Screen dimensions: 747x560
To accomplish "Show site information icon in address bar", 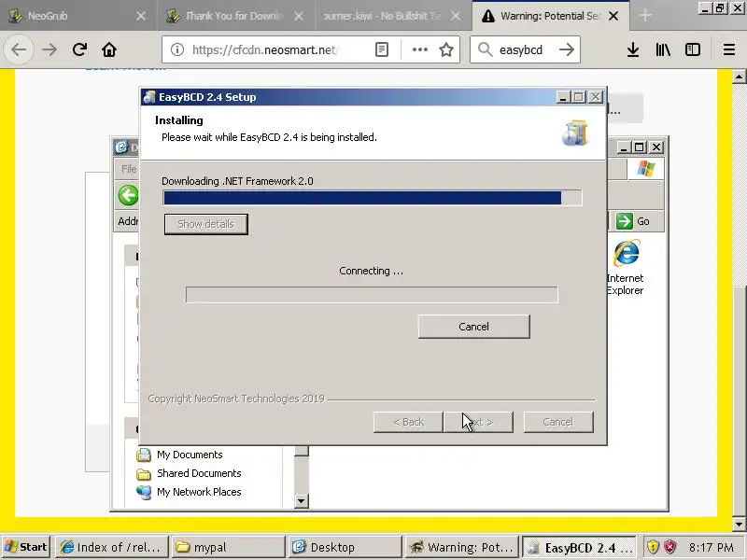I will coord(177,49).
